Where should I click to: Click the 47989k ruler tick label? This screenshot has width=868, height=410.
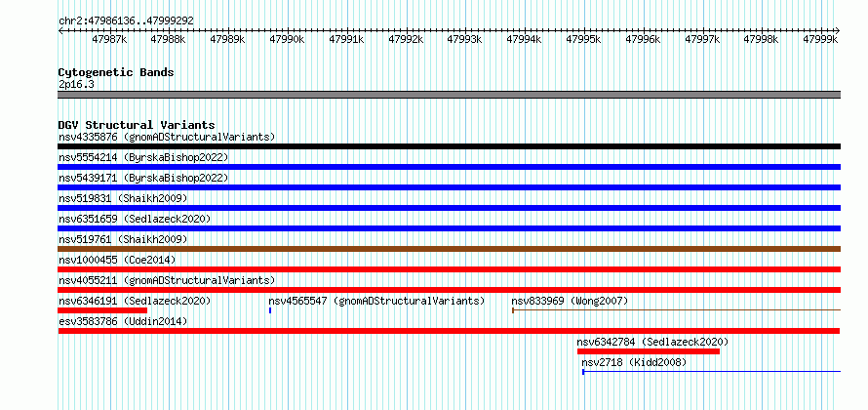click(227, 39)
